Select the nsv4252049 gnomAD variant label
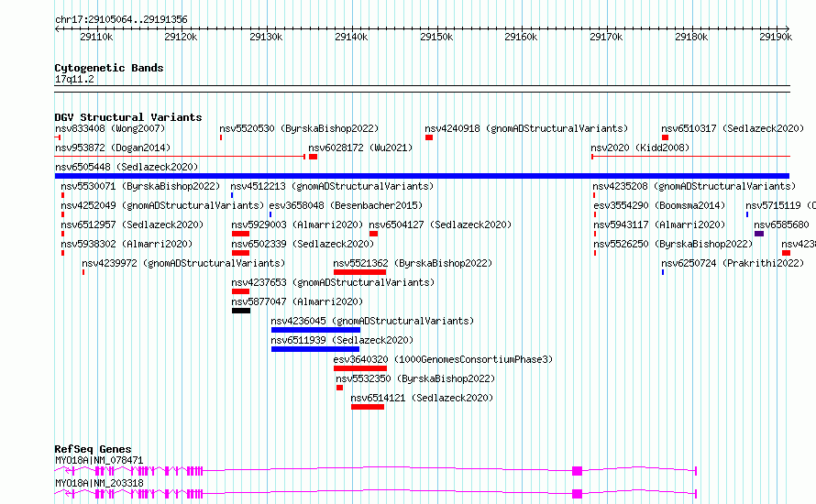Viewport: 816px width, 504px height. [x=162, y=205]
